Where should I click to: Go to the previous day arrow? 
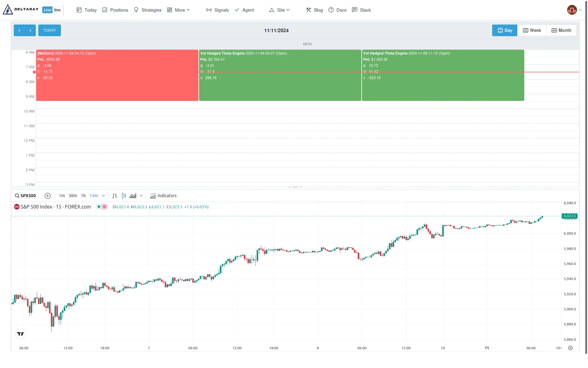tap(19, 30)
